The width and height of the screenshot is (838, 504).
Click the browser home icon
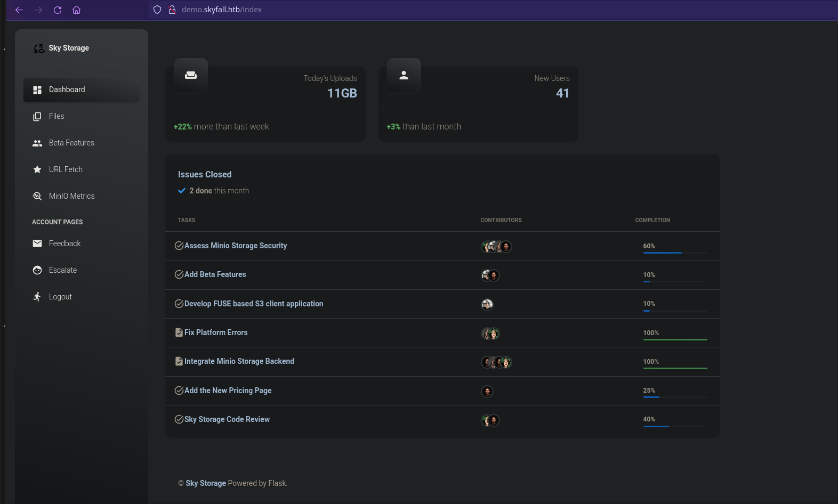click(x=77, y=10)
